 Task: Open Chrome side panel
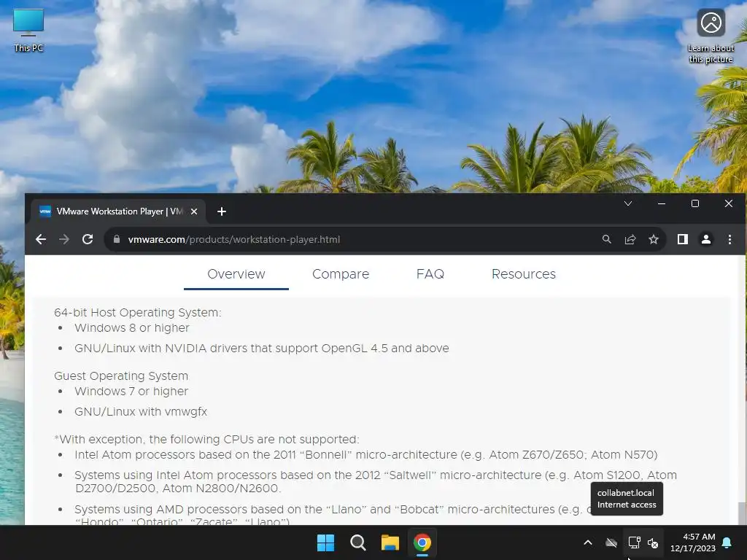(683, 239)
